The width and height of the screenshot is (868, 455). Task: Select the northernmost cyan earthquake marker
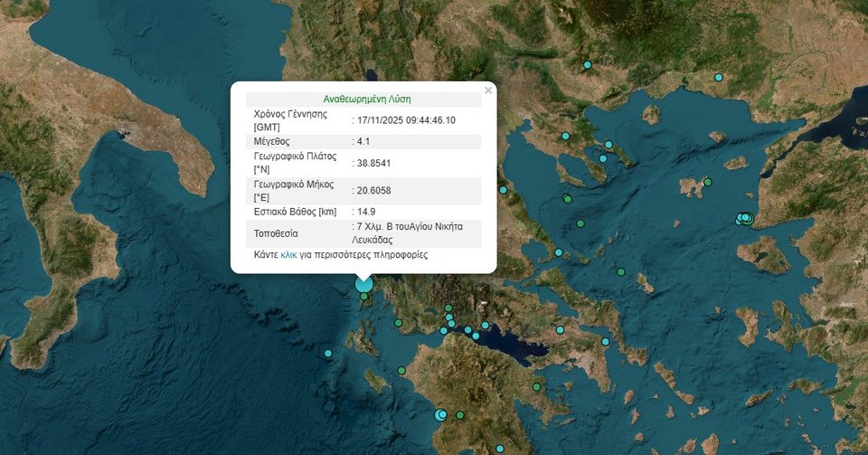click(588, 65)
